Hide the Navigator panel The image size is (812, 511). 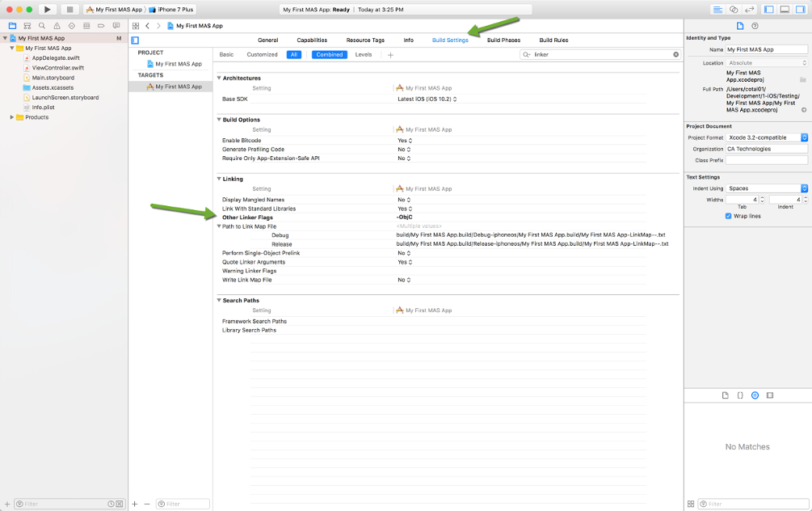[x=769, y=10]
